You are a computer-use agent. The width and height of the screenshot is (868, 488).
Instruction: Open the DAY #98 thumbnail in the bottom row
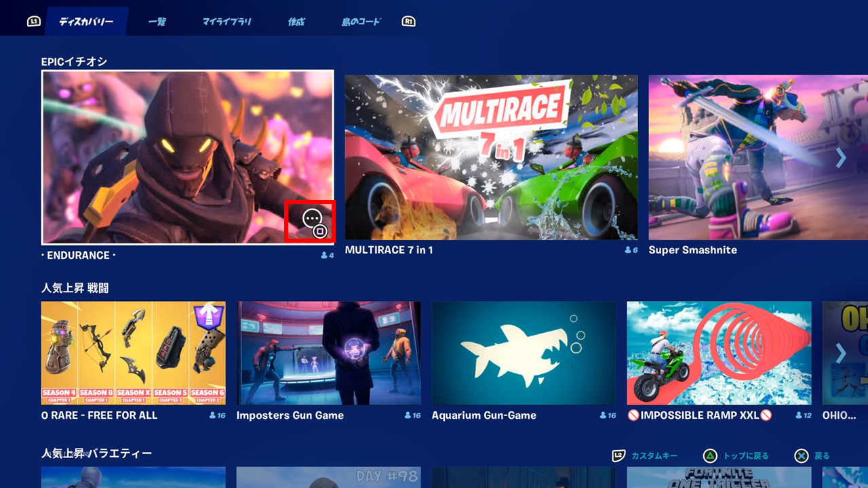tap(329, 477)
